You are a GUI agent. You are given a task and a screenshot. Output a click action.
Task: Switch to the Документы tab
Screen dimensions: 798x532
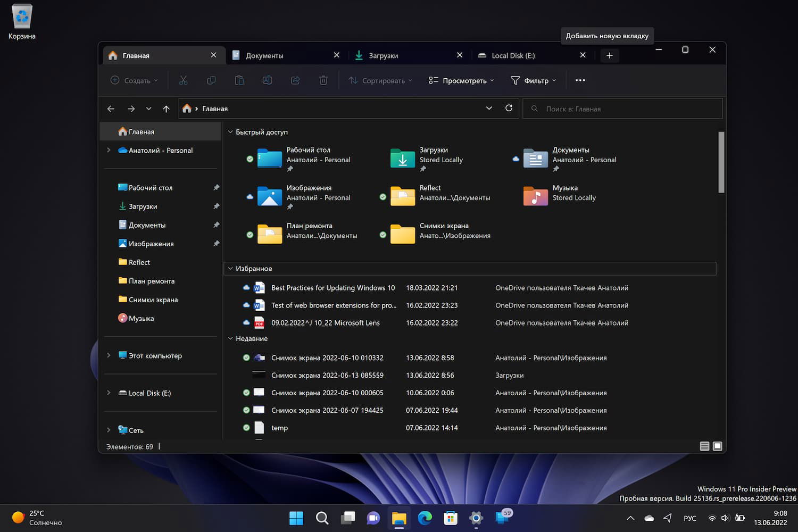tap(264, 55)
